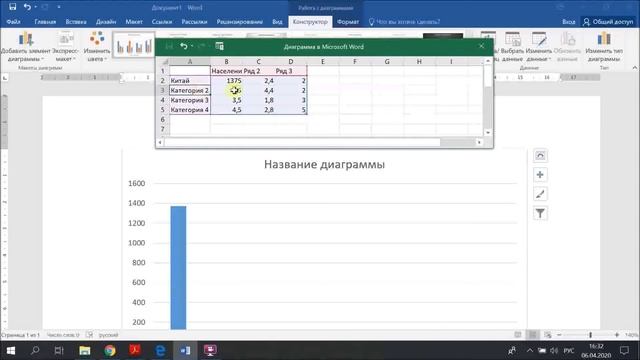Viewport: 640px width, 360px height.
Task: Click the Вход sign-in link
Action: 569,22
